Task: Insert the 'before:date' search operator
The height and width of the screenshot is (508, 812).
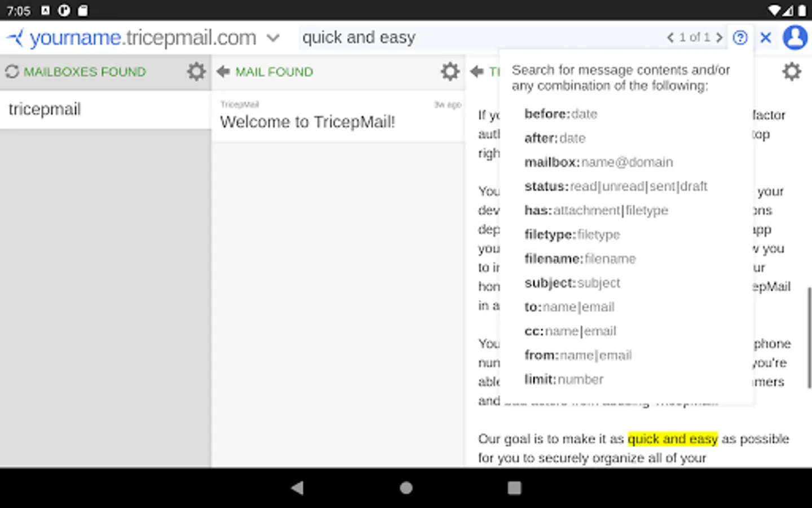Action: 561,114
